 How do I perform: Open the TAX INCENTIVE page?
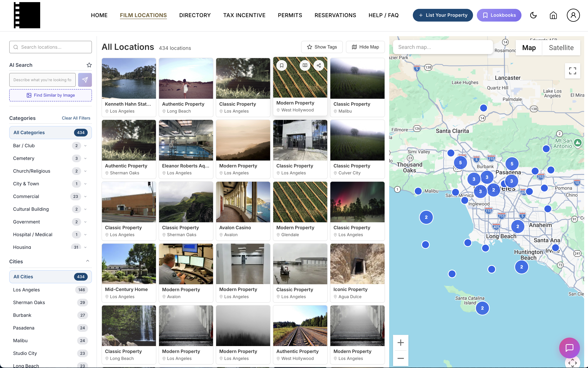click(x=244, y=15)
